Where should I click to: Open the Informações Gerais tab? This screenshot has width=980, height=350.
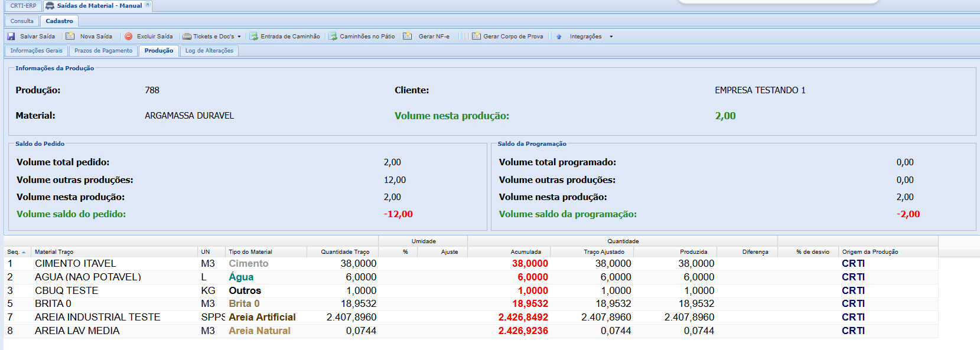tap(36, 51)
